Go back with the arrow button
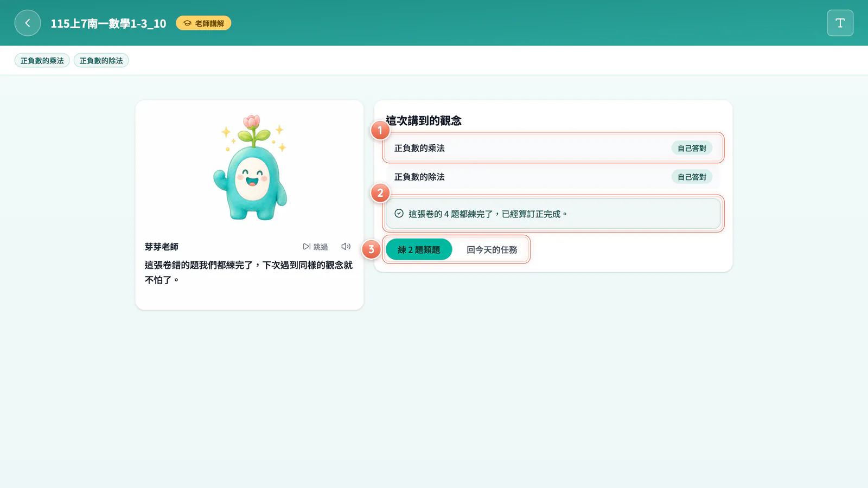This screenshot has height=488, width=868. coord(28,23)
